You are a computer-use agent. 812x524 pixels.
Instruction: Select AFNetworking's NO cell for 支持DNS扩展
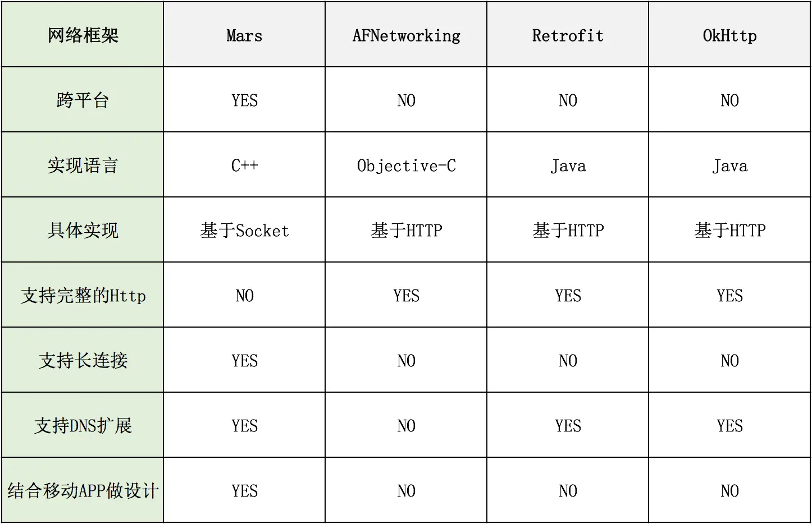tap(406, 425)
